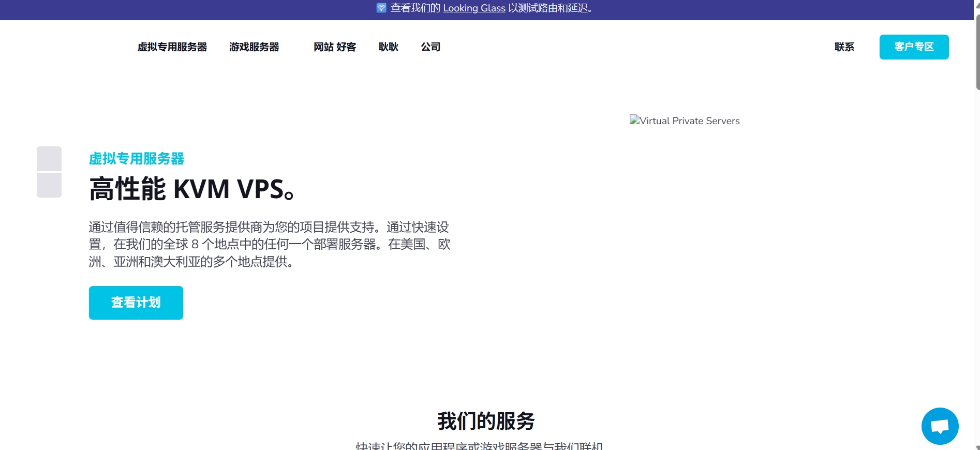980x450 pixels.
Task: Click the purple announcement banner text
Action: click(x=548, y=8)
